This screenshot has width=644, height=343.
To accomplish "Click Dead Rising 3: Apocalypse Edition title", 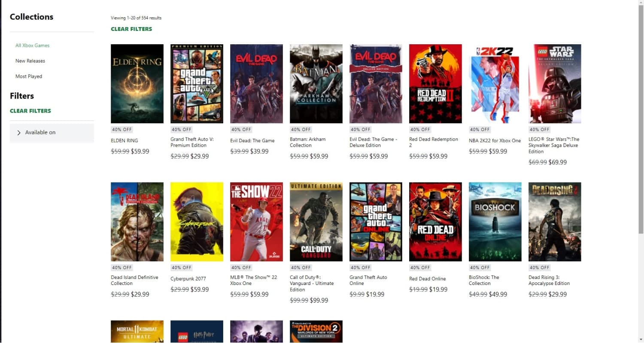I will 549,280.
